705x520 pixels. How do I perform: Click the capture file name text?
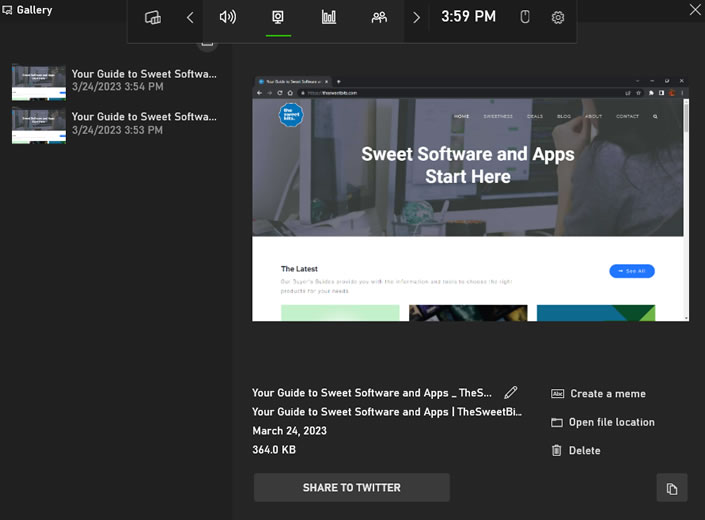click(x=372, y=393)
